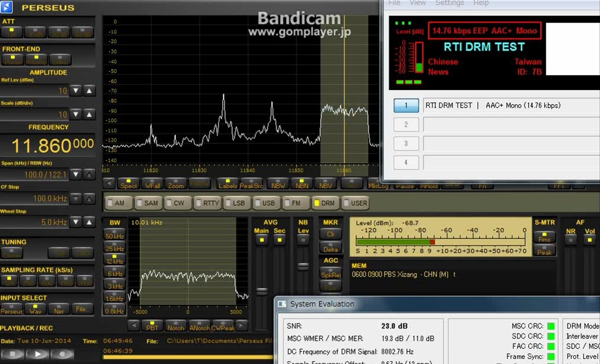Image resolution: width=600 pixels, height=364 pixels.
Task: Select RTTY demodulation mode
Action: click(x=207, y=203)
